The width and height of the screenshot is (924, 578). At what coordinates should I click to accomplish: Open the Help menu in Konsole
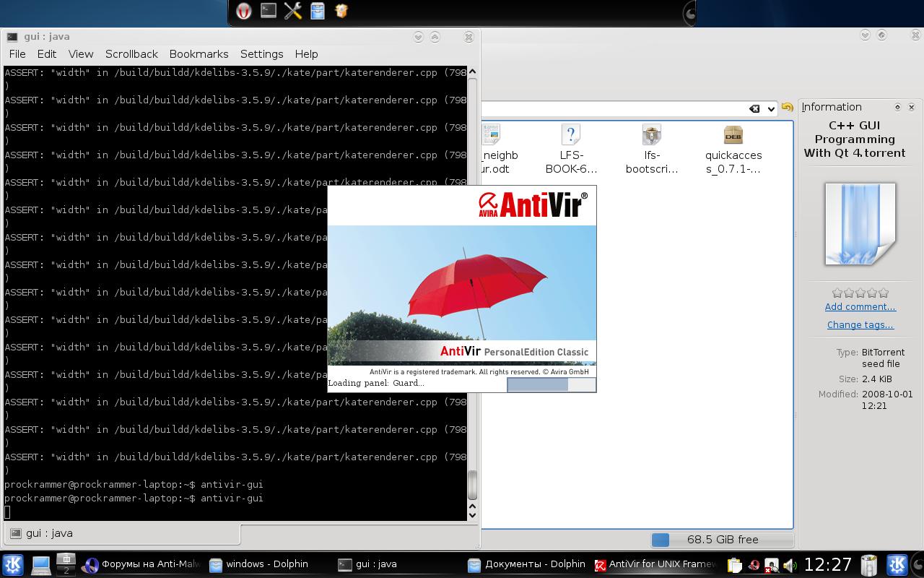click(x=306, y=54)
